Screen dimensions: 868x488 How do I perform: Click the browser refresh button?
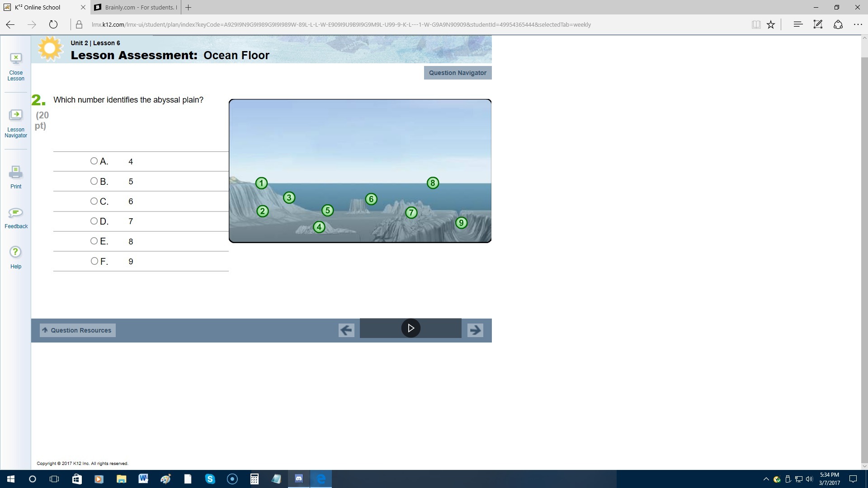(53, 25)
